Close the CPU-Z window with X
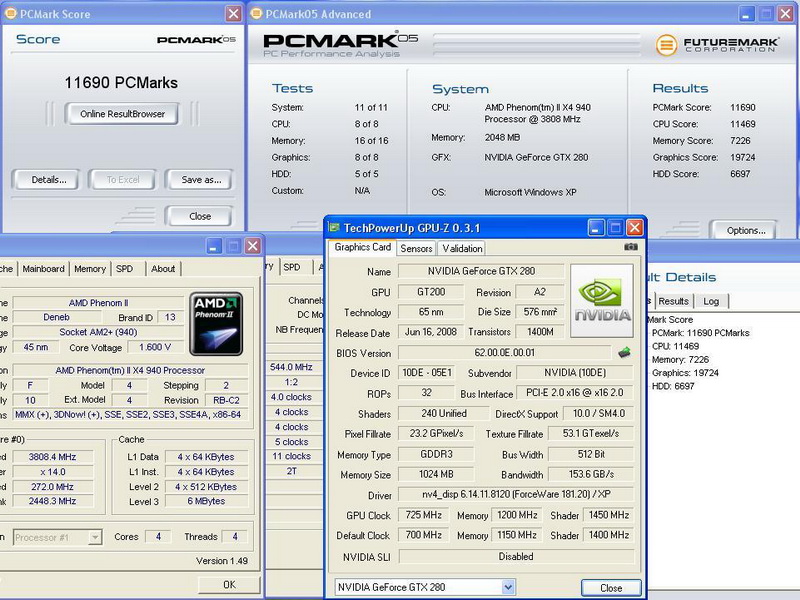Image resolution: width=800 pixels, height=600 pixels. (253, 246)
